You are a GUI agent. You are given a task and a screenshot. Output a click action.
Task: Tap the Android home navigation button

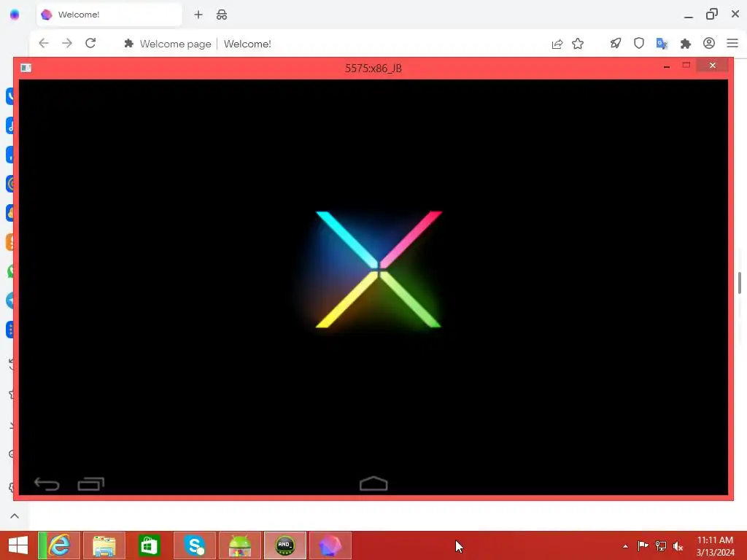tap(373, 483)
